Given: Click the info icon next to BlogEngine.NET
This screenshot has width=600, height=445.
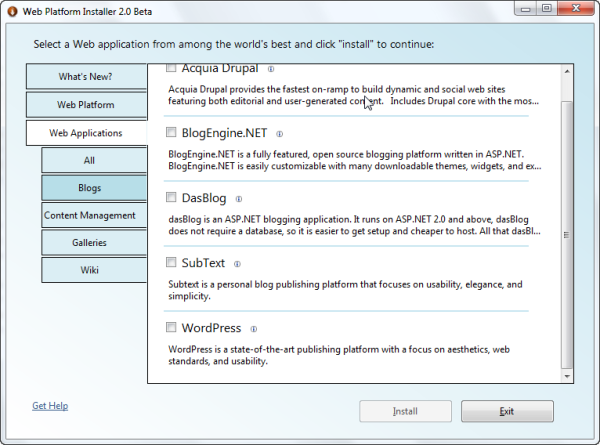Looking at the screenshot, I should click(x=280, y=134).
